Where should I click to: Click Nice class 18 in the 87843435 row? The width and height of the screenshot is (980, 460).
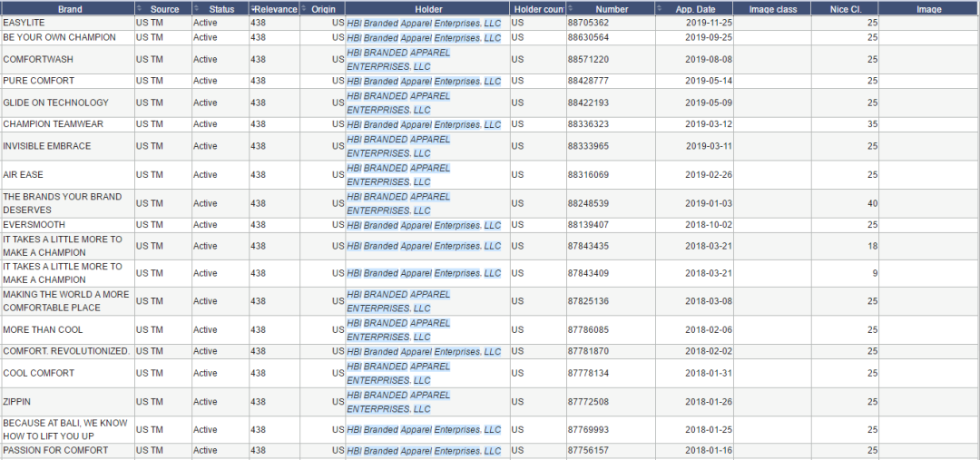point(873,246)
